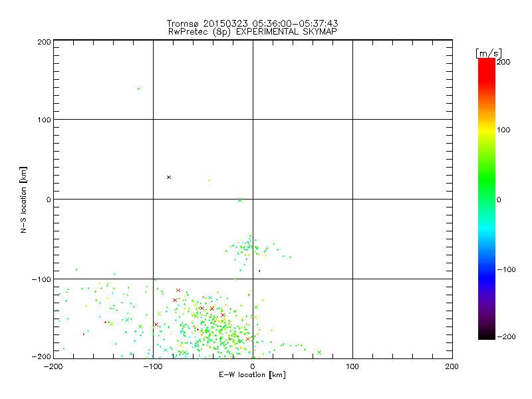Click the lone green dot near 140 km north
Screen dimensions: 532x399
click(138, 89)
